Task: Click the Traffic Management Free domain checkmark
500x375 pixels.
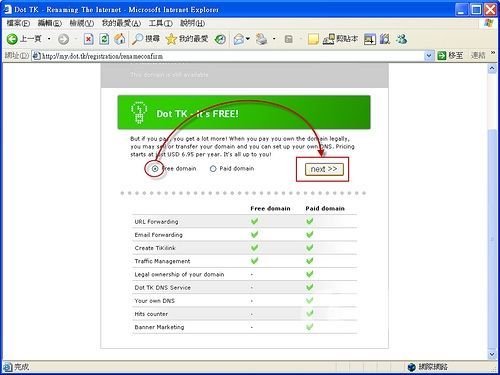Action: pos(255,260)
